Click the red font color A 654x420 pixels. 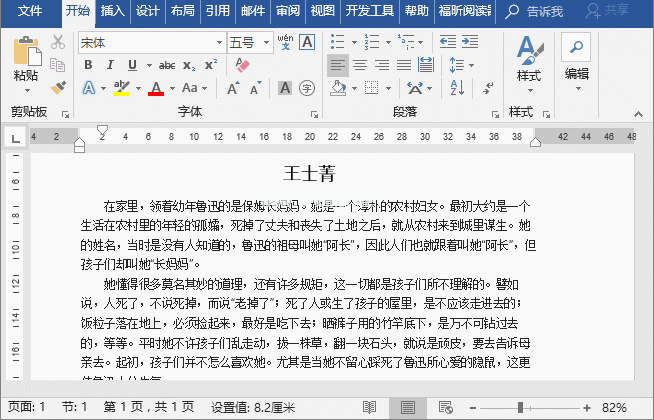point(156,88)
